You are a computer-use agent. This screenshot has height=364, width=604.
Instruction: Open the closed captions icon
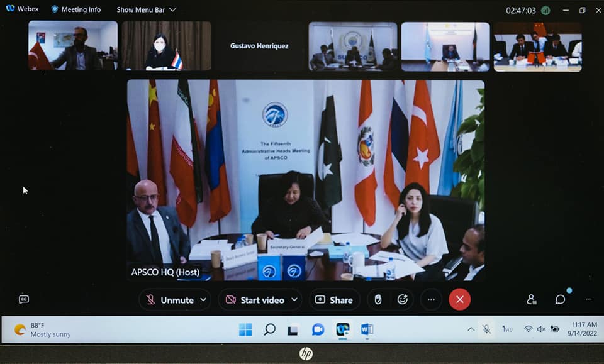[24, 299]
